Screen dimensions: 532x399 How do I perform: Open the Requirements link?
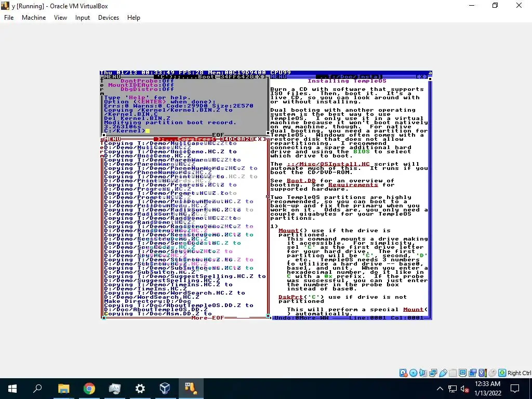point(353,184)
